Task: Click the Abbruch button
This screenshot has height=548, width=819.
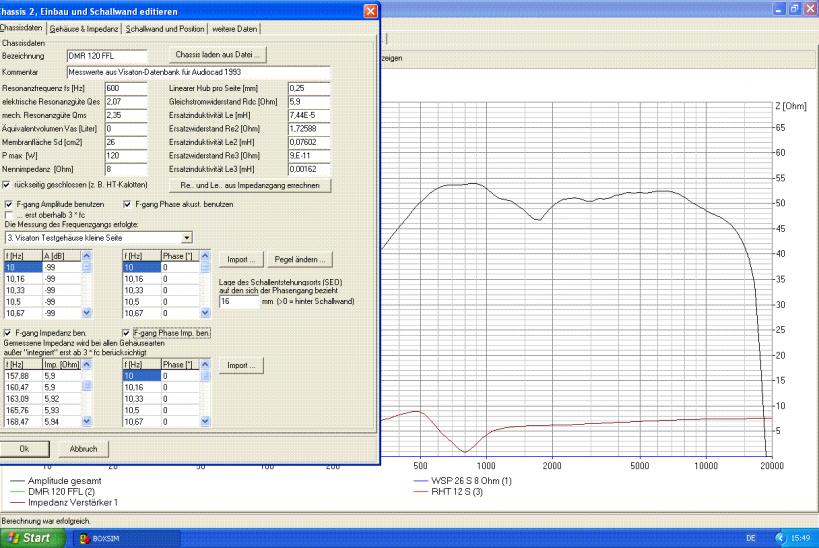Action: tap(83, 448)
